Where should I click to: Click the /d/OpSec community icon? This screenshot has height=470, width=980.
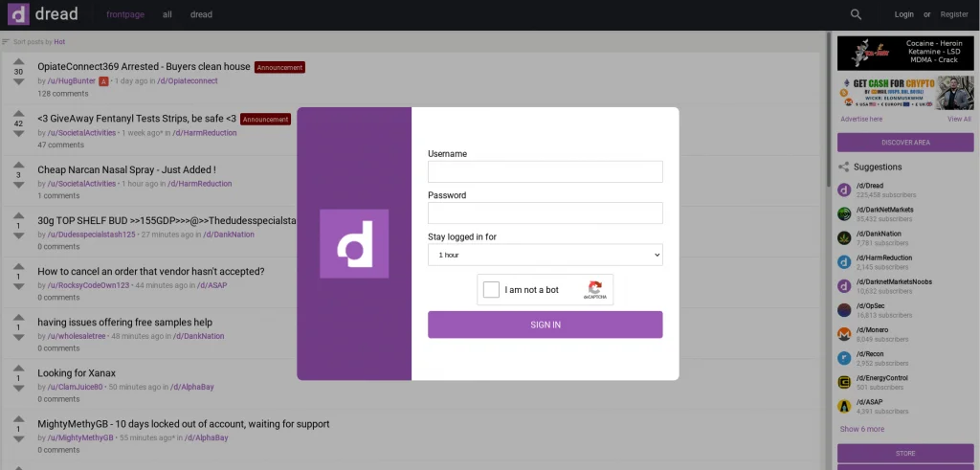click(844, 309)
